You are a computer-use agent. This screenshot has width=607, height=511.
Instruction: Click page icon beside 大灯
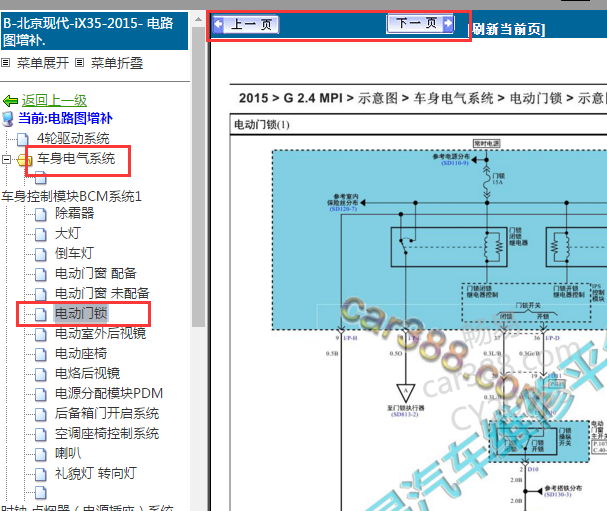tap(41, 234)
